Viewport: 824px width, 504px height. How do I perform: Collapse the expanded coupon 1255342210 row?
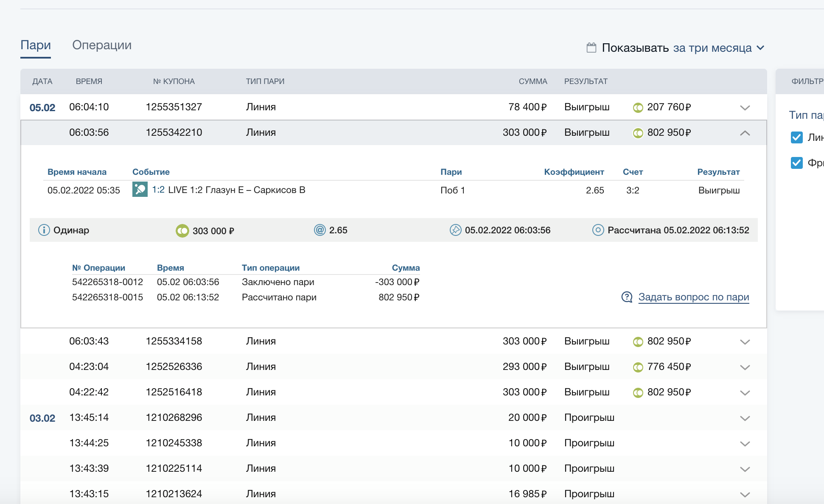[x=745, y=133]
